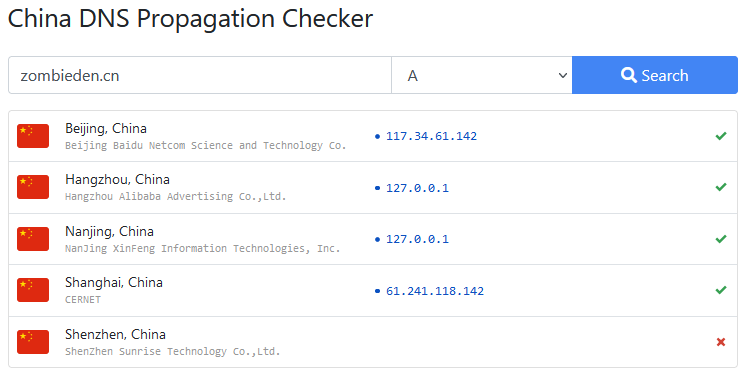Open the A record type dropdown

coord(482,76)
